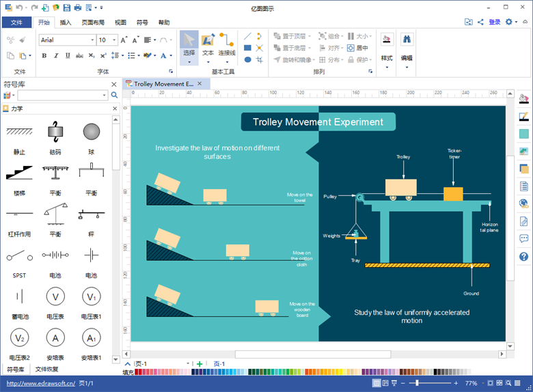Toggle underline formatting

click(x=68, y=56)
